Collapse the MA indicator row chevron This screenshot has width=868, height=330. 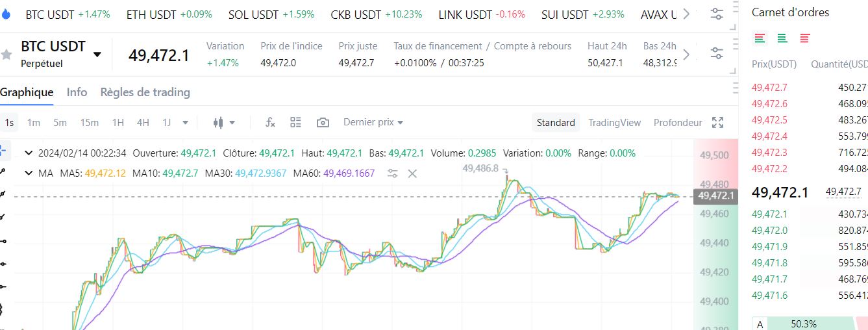point(28,173)
